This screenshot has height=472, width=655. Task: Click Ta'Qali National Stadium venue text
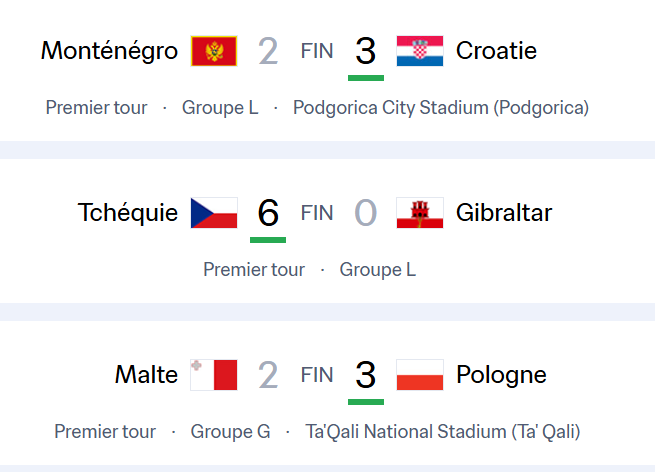coord(442,432)
